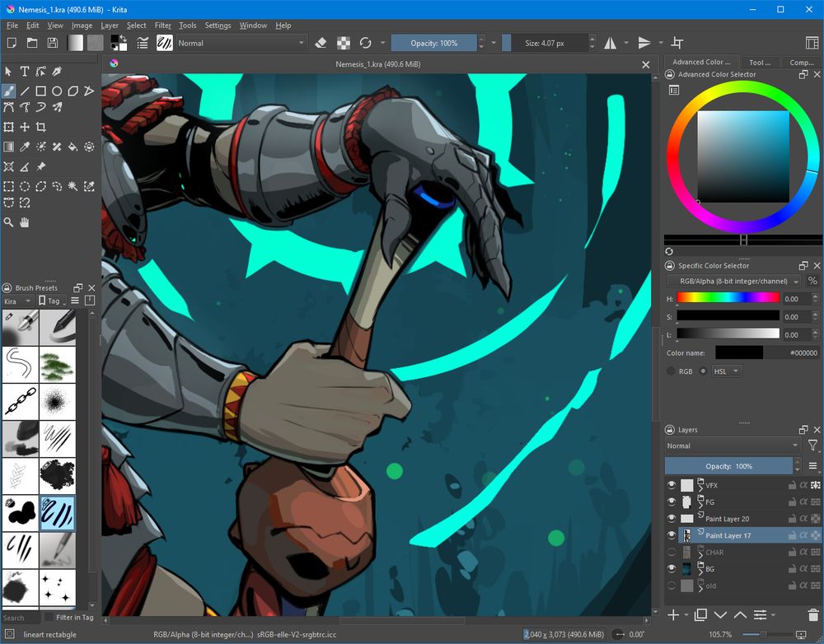
Task: Activate the Pan hand tool
Action: (x=25, y=222)
